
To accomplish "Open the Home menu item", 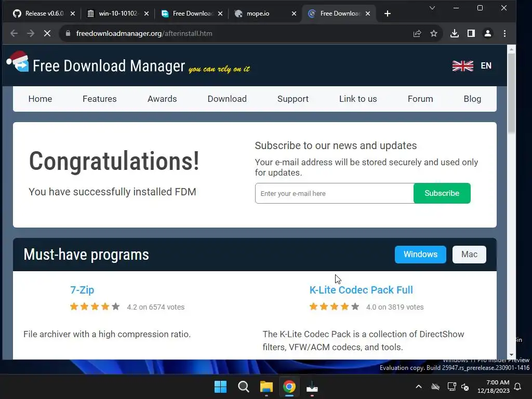I will 40,99.
